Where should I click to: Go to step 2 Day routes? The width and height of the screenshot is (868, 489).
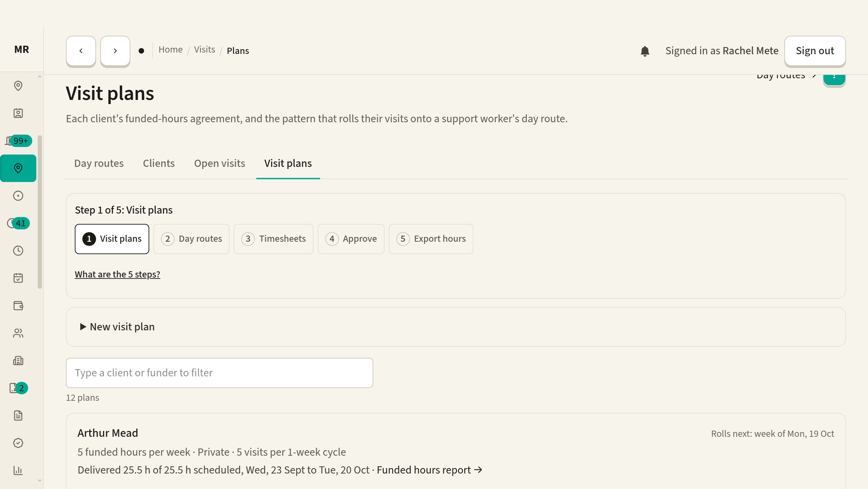(x=191, y=239)
